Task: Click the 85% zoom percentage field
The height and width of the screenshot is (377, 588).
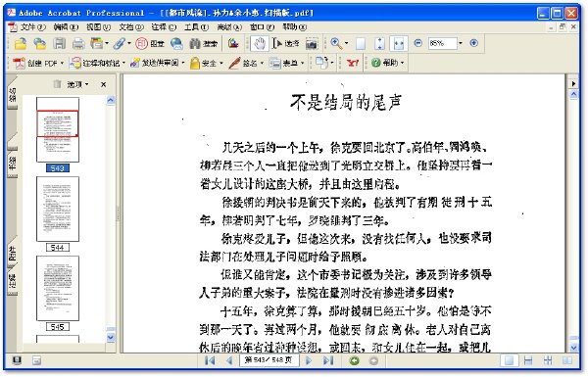Action: (x=443, y=43)
